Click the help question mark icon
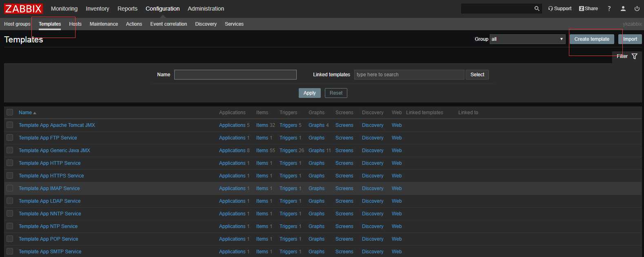 click(609, 9)
